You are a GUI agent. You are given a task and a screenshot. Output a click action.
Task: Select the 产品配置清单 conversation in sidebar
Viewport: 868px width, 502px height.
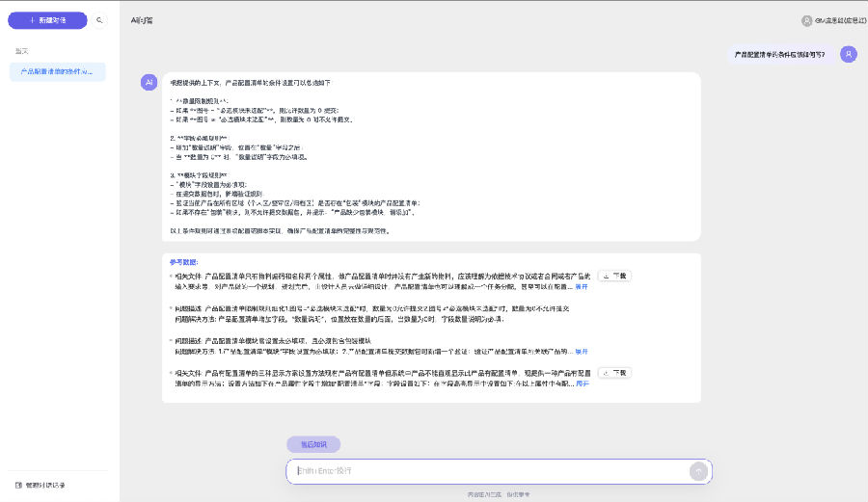(x=57, y=72)
